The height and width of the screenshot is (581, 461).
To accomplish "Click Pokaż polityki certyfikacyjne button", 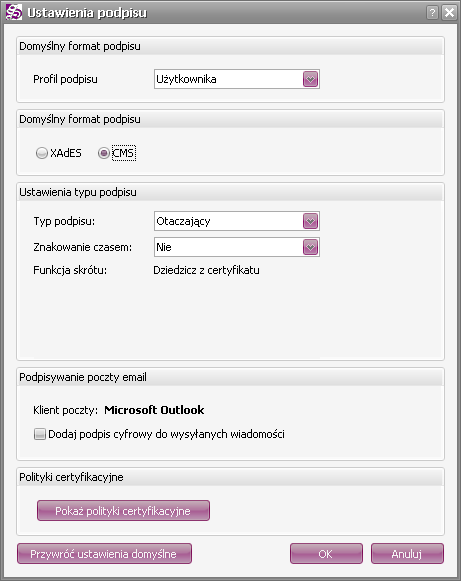I will (123, 511).
